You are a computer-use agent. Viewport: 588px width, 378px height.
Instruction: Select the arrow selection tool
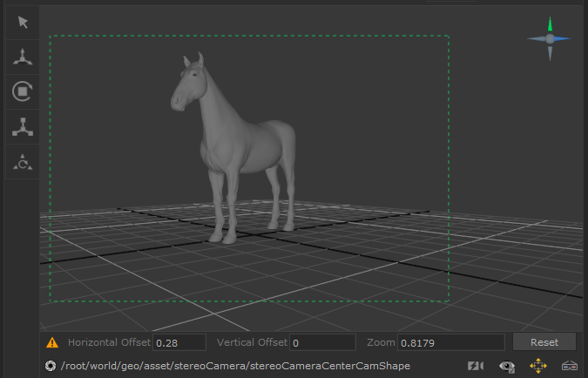pyautogui.click(x=23, y=22)
